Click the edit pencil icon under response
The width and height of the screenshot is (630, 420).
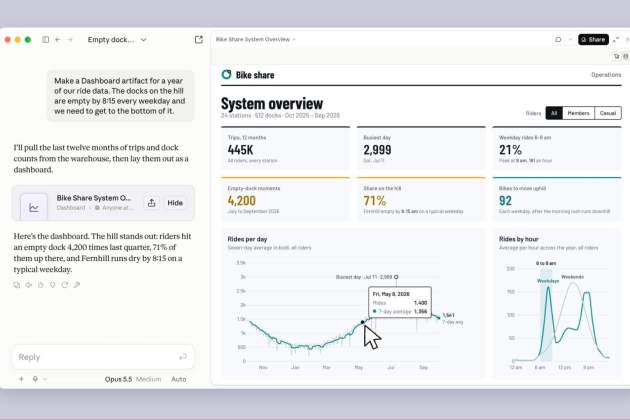(77, 285)
